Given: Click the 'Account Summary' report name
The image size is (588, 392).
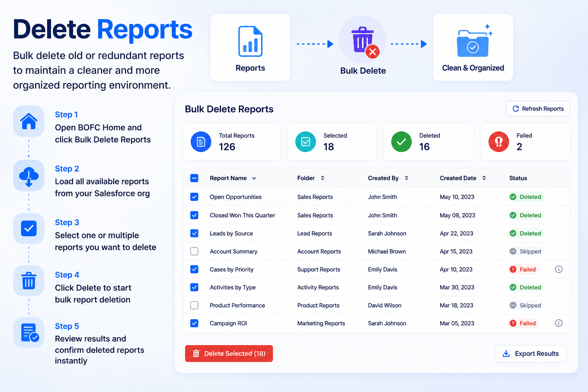Looking at the screenshot, I should (x=234, y=251).
